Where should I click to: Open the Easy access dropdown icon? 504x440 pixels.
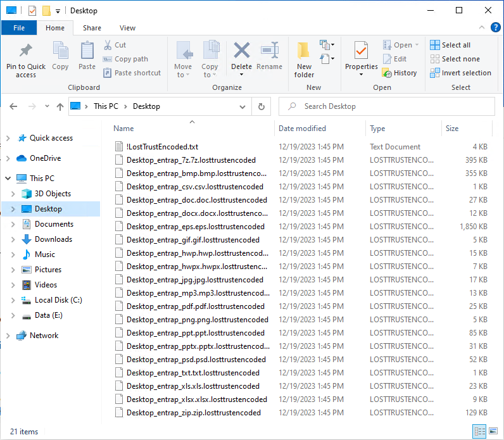click(327, 59)
